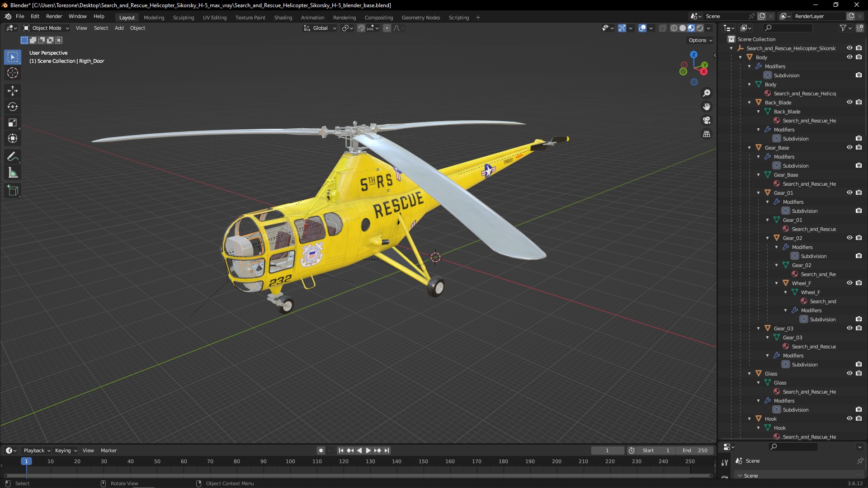Viewport: 868px width, 488px height.
Task: Select the Scale tool
Action: coord(13,122)
